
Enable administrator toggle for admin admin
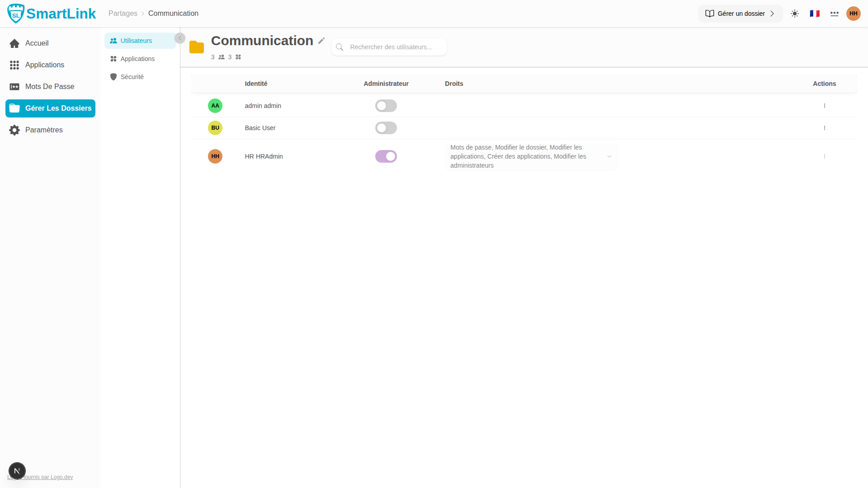386,106
